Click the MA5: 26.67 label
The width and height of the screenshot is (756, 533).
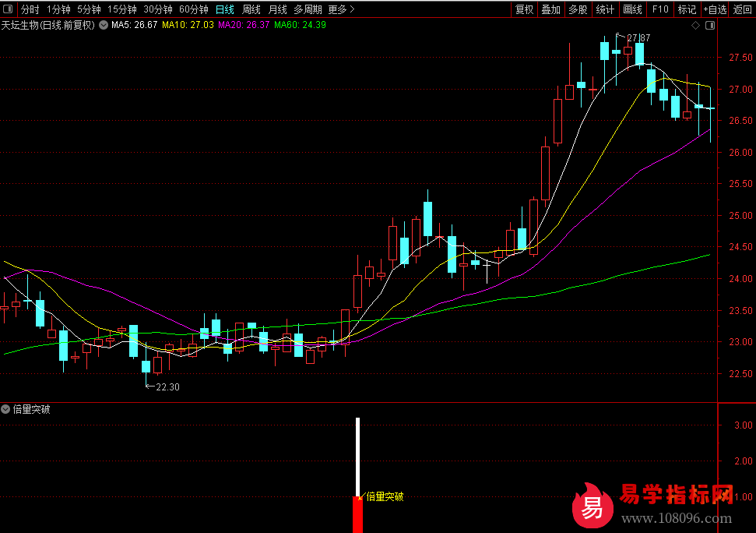[x=135, y=25]
